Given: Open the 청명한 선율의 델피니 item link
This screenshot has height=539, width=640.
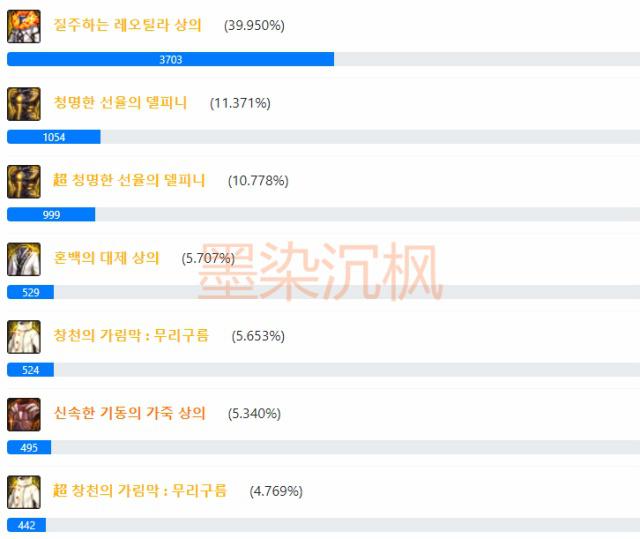Looking at the screenshot, I should point(120,102).
